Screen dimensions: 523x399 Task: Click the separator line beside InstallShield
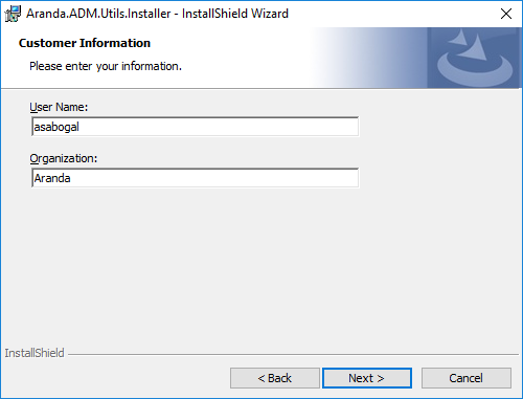294,354
